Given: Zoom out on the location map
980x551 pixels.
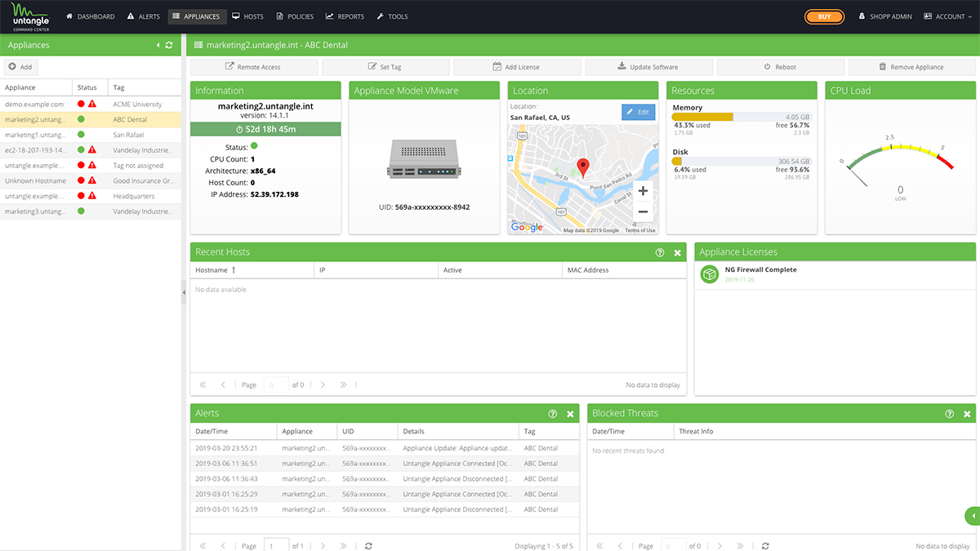Looking at the screenshot, I should pyautogui.click(x=643, y=211).
